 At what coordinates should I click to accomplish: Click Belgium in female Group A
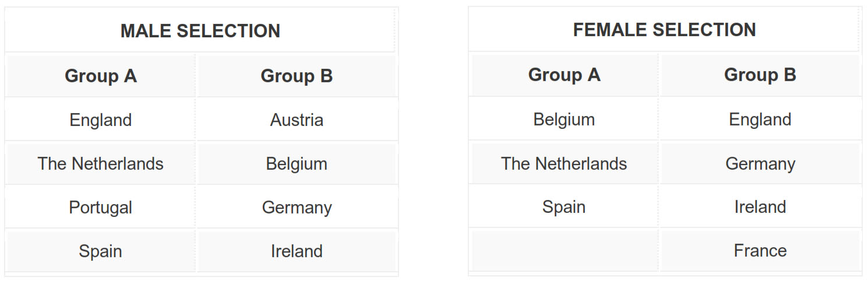coord(564,119)
